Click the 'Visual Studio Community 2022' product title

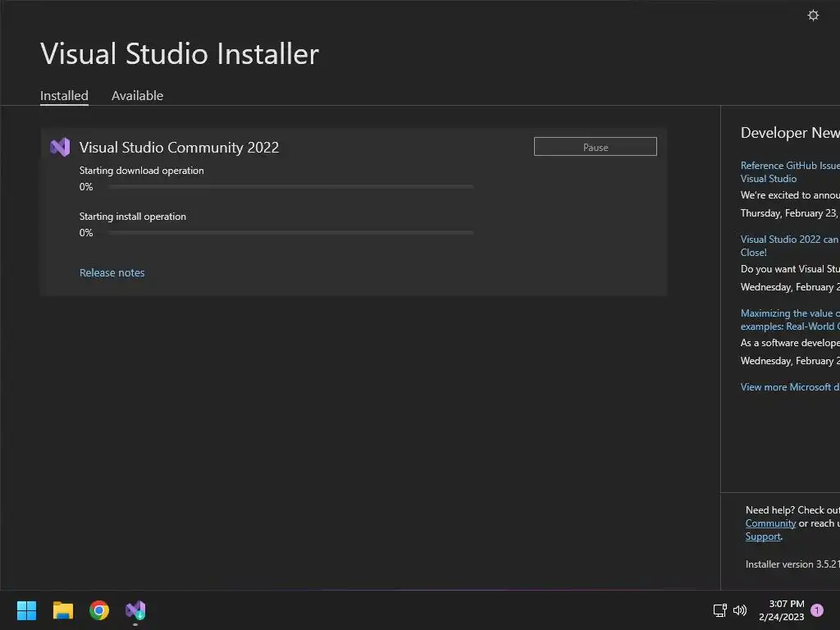click(179, 148)
